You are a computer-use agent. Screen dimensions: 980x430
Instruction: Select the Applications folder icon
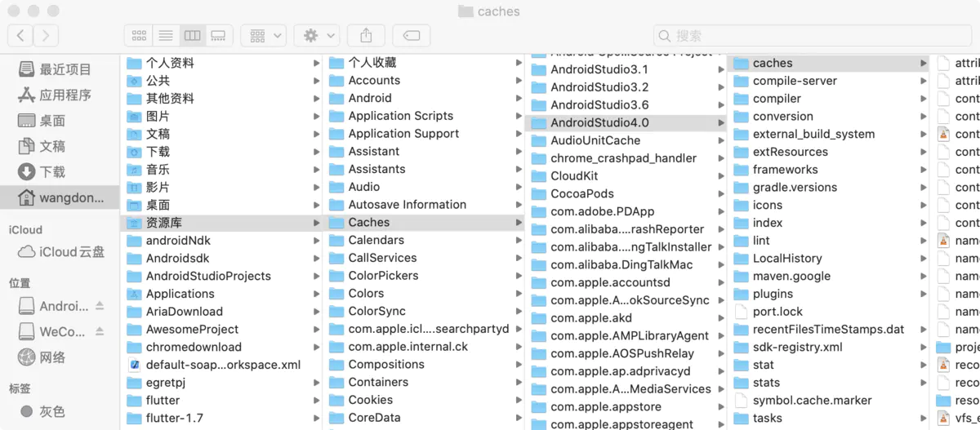point(134,294)
